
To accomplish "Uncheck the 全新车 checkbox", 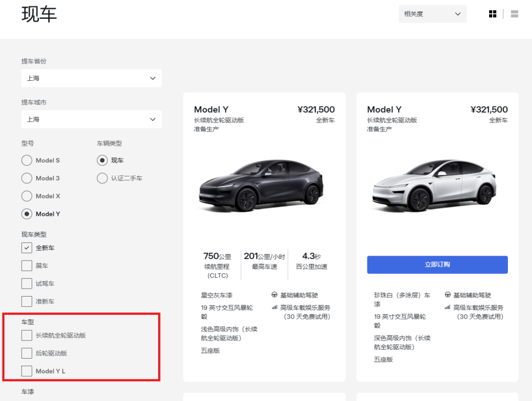I will tap(27, 248).
